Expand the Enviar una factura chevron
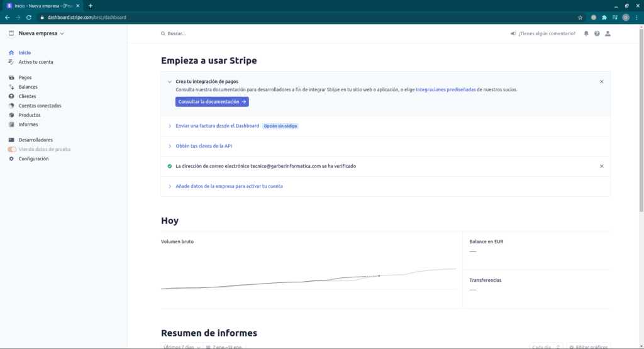Screen dimensions: 644x349 point(170,126)
